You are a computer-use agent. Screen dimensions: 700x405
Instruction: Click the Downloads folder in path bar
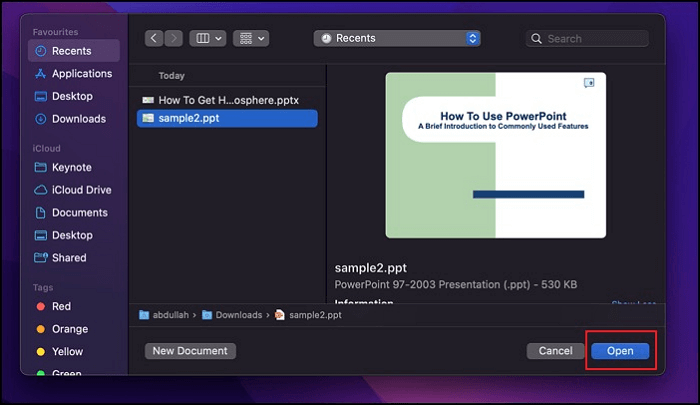232,315
